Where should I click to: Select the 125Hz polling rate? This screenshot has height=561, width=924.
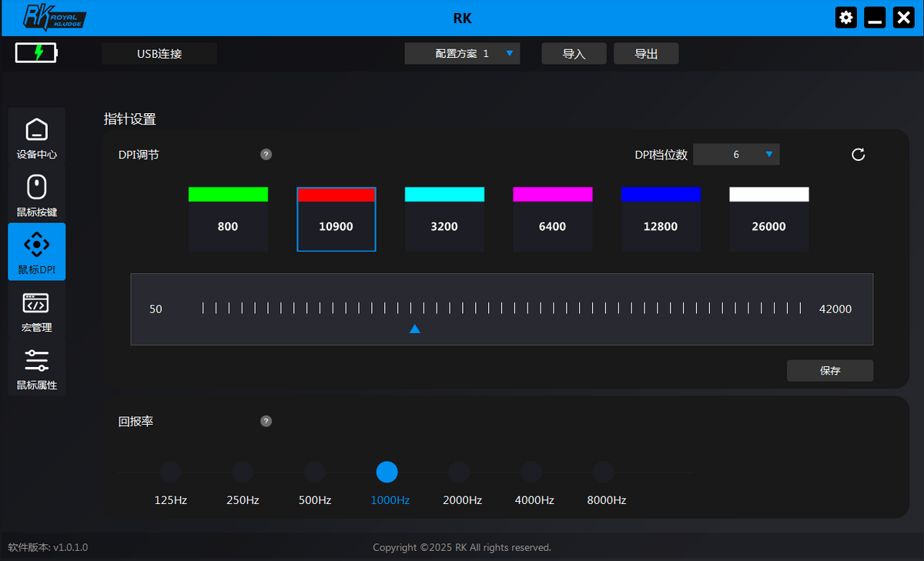(x=170, y=473)
